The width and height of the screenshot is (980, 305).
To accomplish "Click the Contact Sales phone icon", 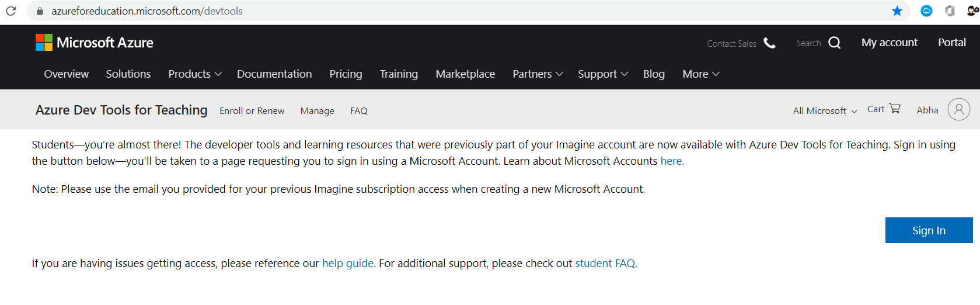I will click(x=770, y=43).
